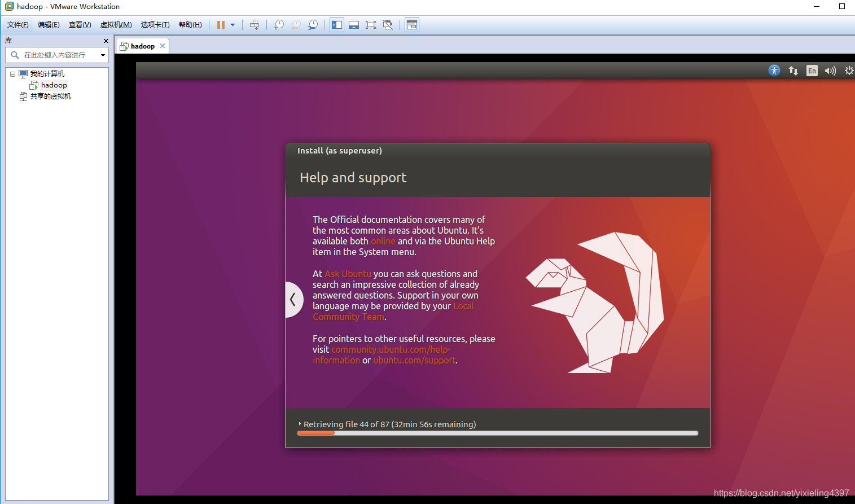Open the Ubuntu network indicator

coord(793,71)
